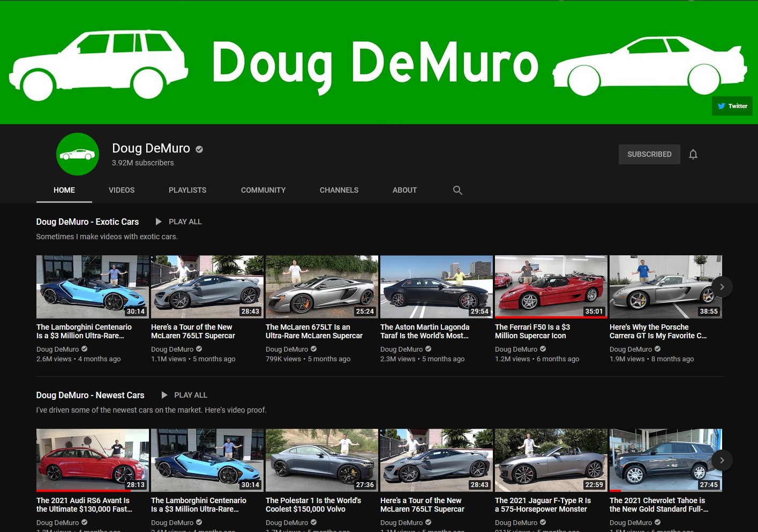Open the Doug DeMuro - Exotic Cars playlist title

(x=87, y=222)
